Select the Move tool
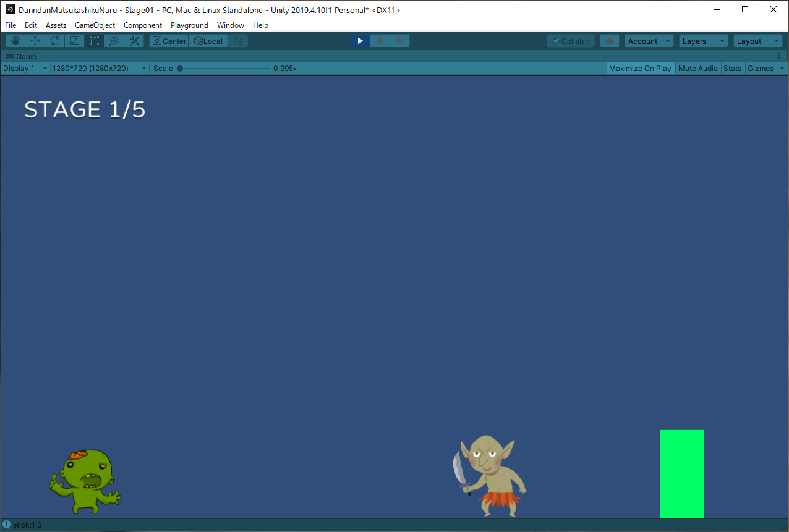This screenshot has height=532, width=789. coord(35,41)
